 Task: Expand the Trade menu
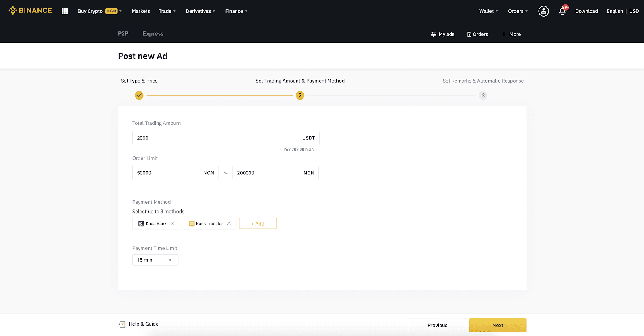pyautogui.click(x=167, y=11)
